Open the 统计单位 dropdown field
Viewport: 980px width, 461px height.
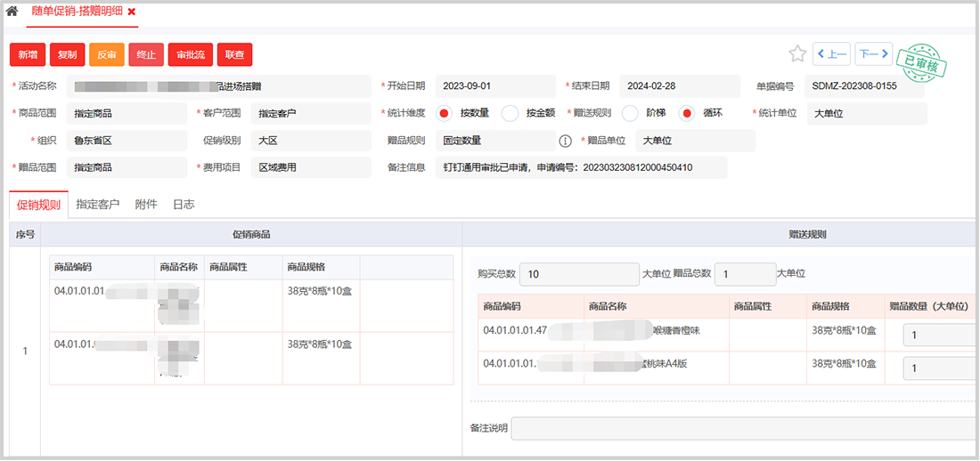pos(867,114)
